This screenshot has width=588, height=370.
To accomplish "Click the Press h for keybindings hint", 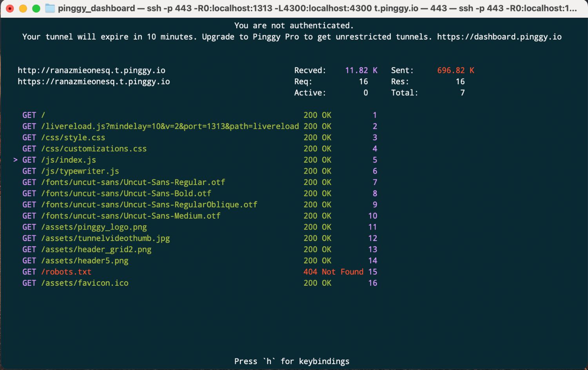I will pos(292,361).
